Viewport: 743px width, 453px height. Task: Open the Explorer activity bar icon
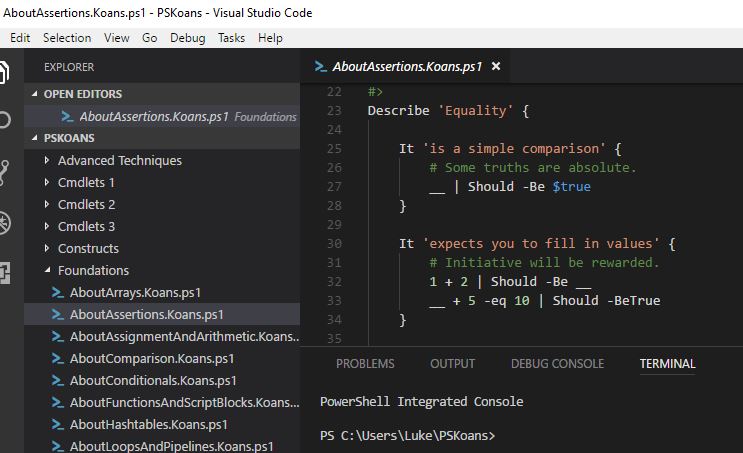pos(4,72)
